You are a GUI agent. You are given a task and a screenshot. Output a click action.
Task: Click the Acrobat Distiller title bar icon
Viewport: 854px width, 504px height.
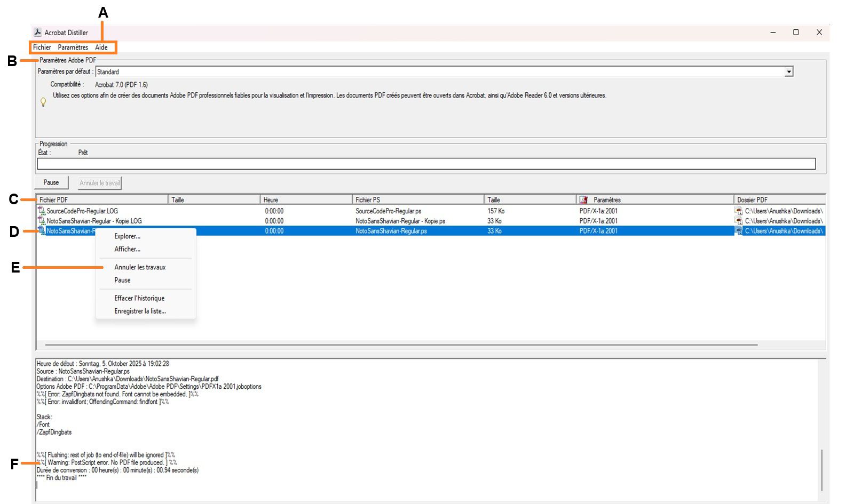point(37,33)
